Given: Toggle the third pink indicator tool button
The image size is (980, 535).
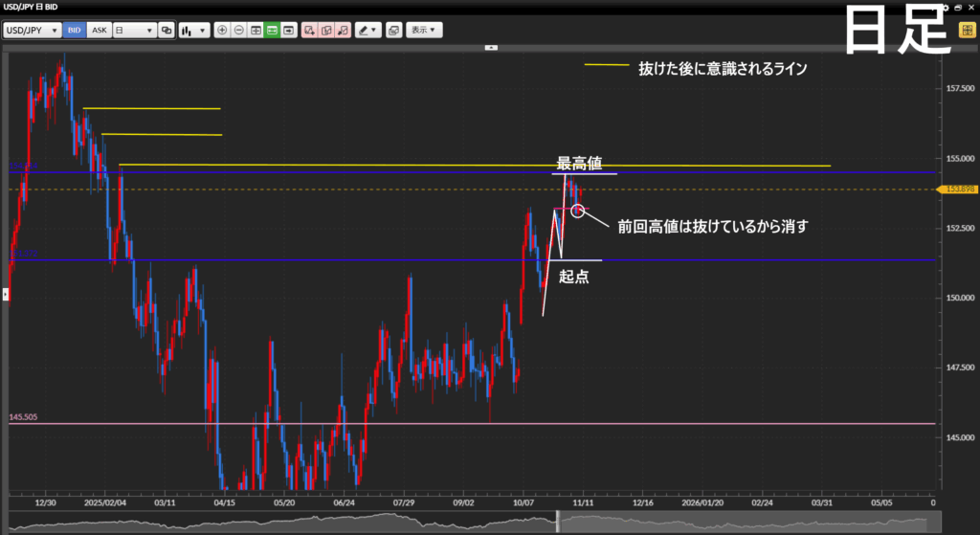Looking at the screenshot, I should coord(343,31).
